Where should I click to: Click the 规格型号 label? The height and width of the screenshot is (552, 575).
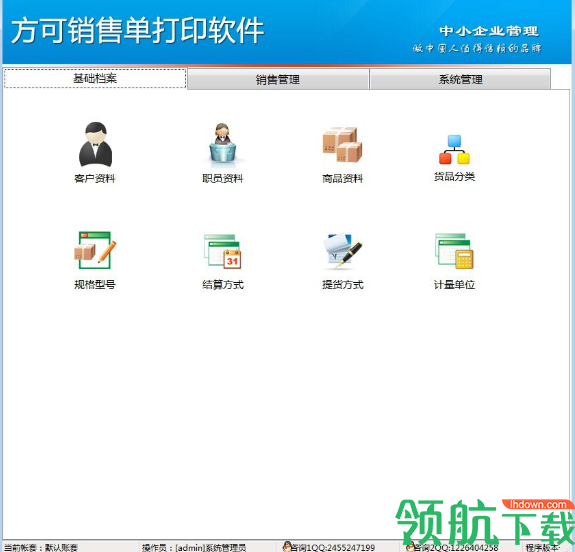click(95, 285)
